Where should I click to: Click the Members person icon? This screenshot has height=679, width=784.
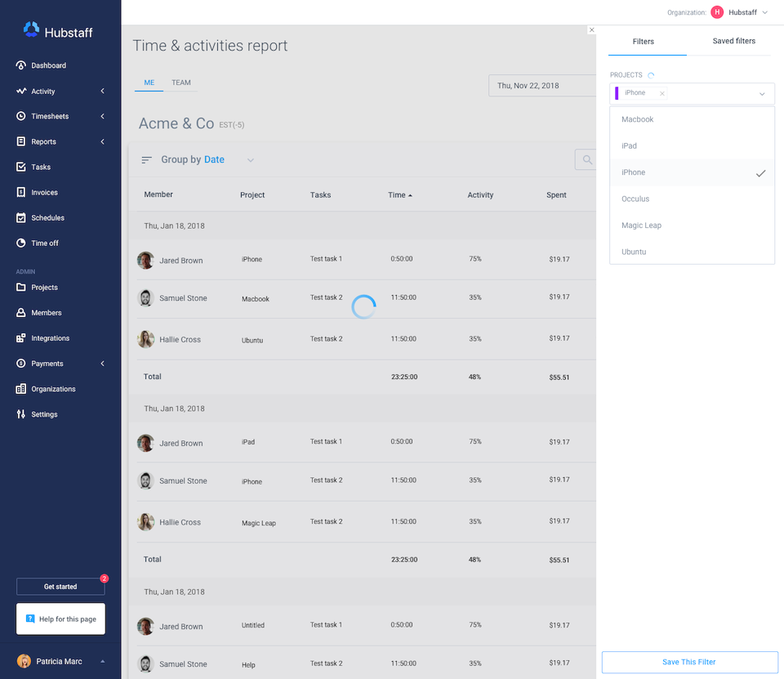(x=21, y=313)
